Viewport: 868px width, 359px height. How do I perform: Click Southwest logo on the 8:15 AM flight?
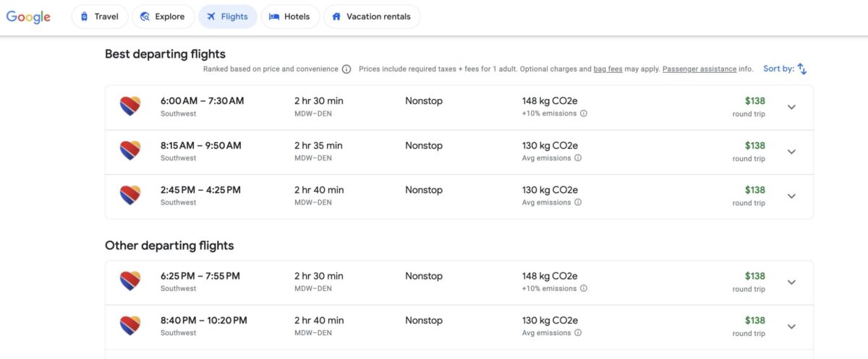[x=129, y=151]
